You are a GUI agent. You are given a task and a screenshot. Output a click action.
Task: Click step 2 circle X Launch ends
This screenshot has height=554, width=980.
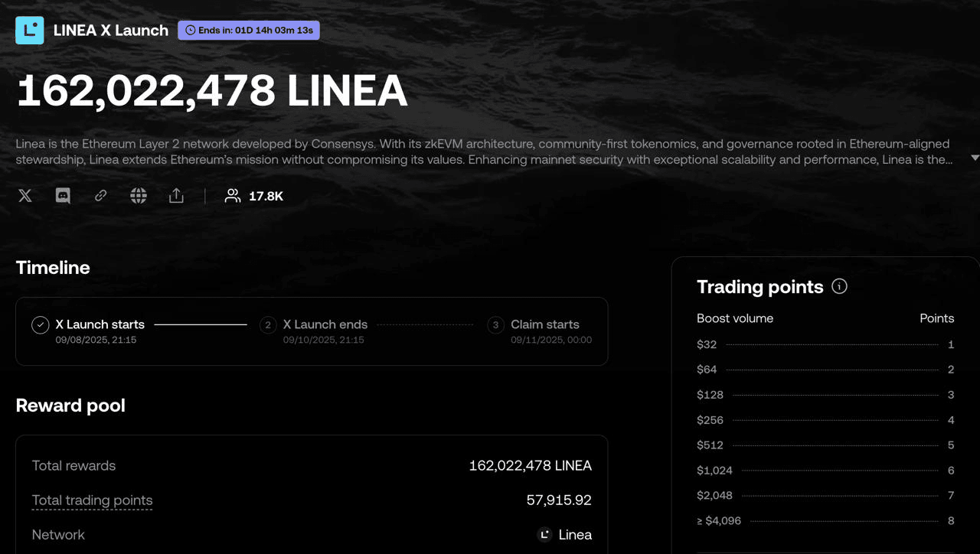tap(267, 325)
